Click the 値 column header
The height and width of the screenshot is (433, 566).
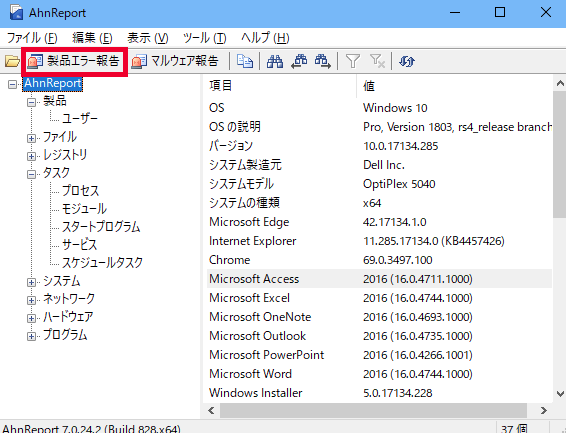coord(454,86)
